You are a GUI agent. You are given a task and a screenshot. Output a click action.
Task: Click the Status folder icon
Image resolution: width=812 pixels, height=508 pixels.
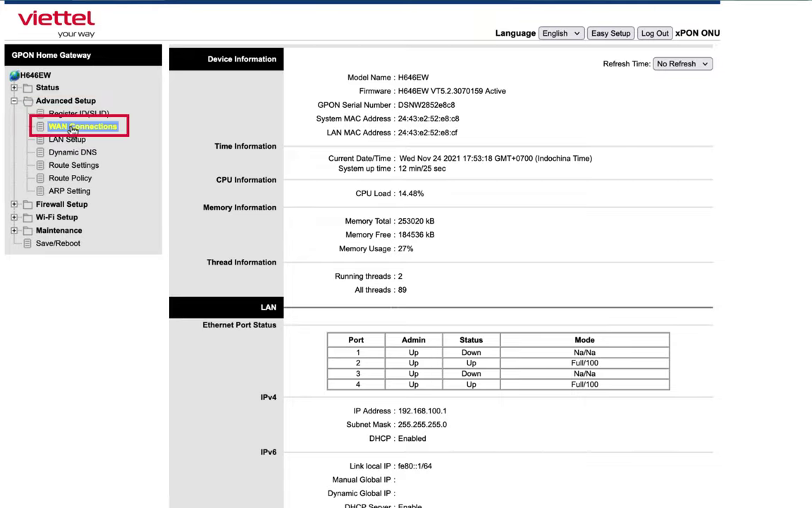pos(27,88)
